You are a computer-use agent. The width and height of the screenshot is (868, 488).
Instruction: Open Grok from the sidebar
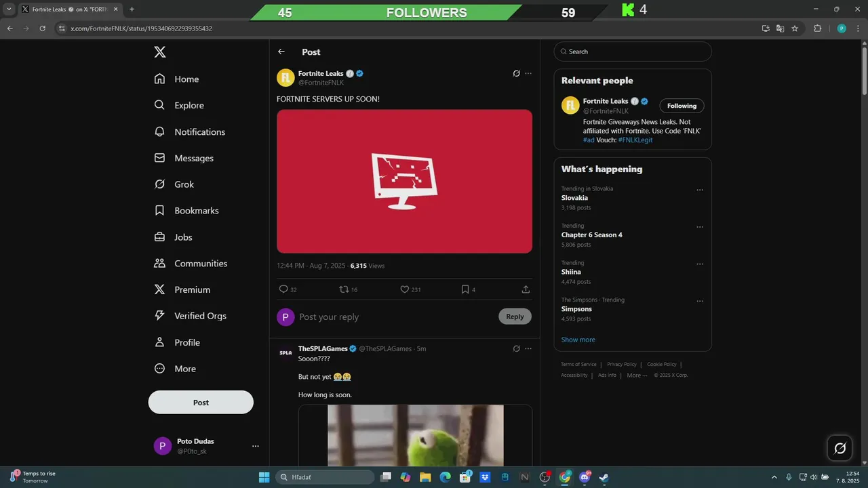click(174, 184)
